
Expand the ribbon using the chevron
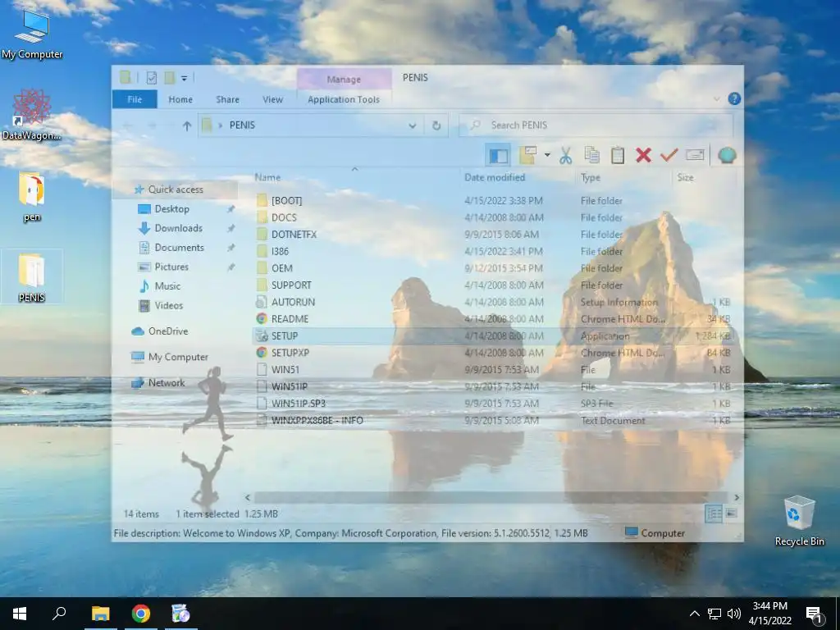tap(716, 99)
